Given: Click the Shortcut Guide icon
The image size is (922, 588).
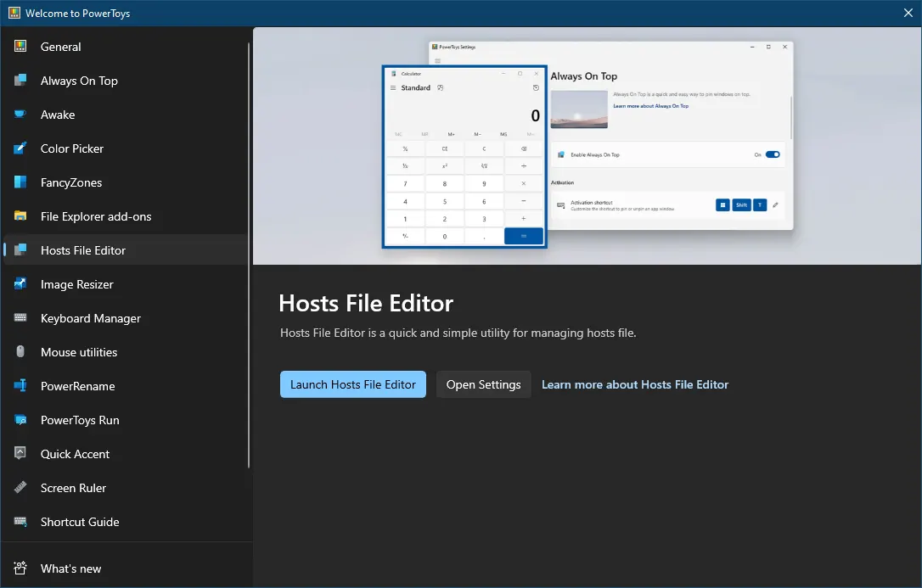Looking at the screenshot, I should click(x=20, y=522).
